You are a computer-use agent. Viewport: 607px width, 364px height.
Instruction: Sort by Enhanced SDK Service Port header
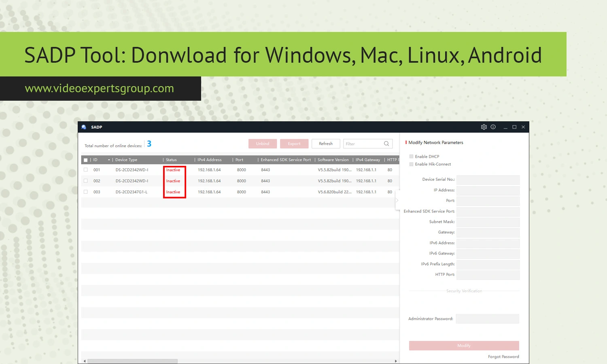[286, 160]
